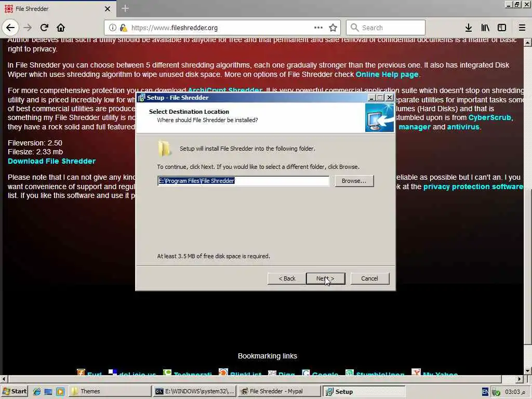The height and width of the screenshot is (399, 532).
Task: Open the browser home page icon
Action: [61, 28]
